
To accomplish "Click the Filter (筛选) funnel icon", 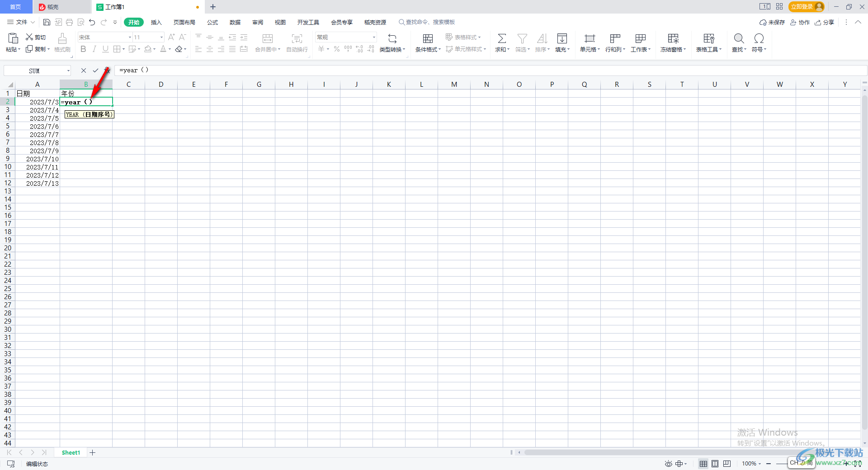I will [522, 38].
